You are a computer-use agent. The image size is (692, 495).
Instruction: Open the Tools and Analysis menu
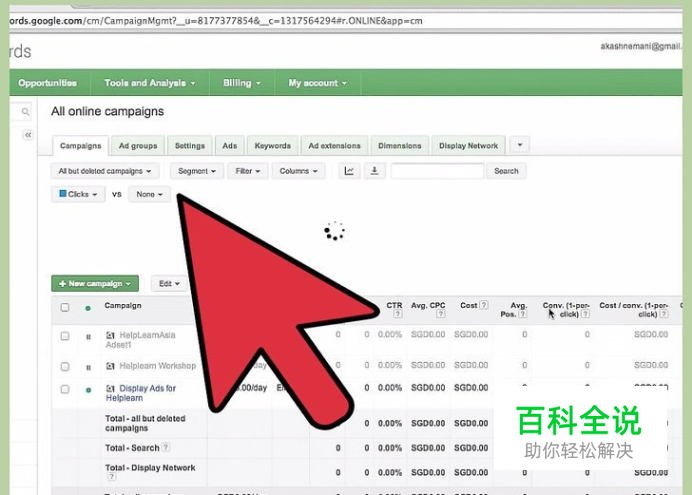[x=150, y=83]
